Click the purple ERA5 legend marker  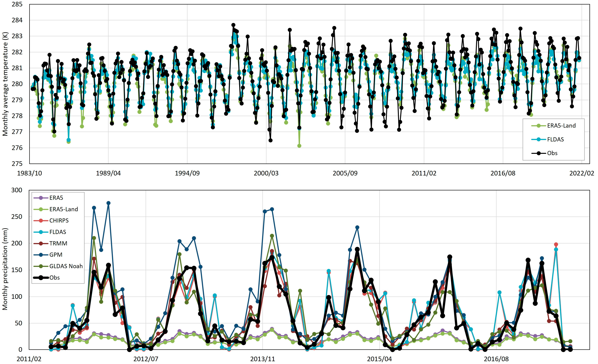coord(41,198)
